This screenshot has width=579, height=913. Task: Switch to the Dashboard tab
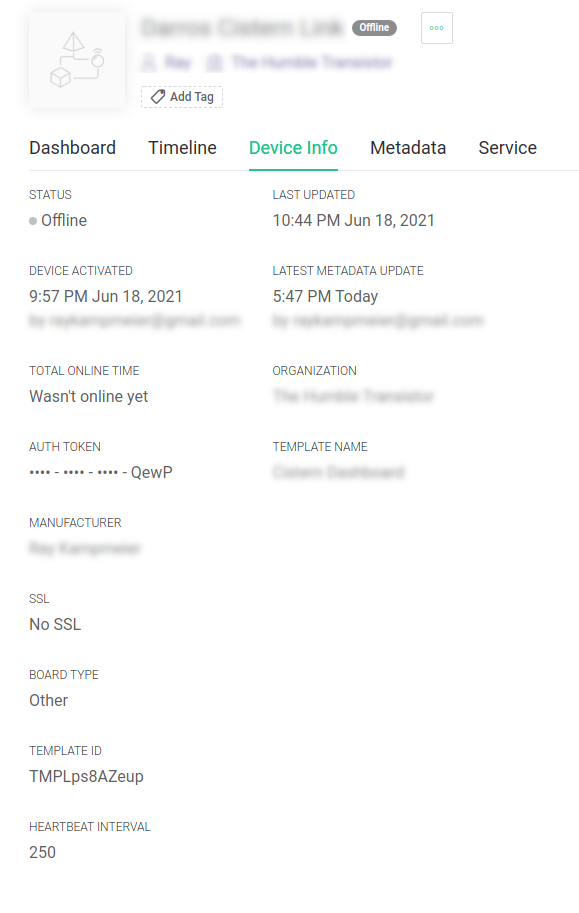point(72,148)
